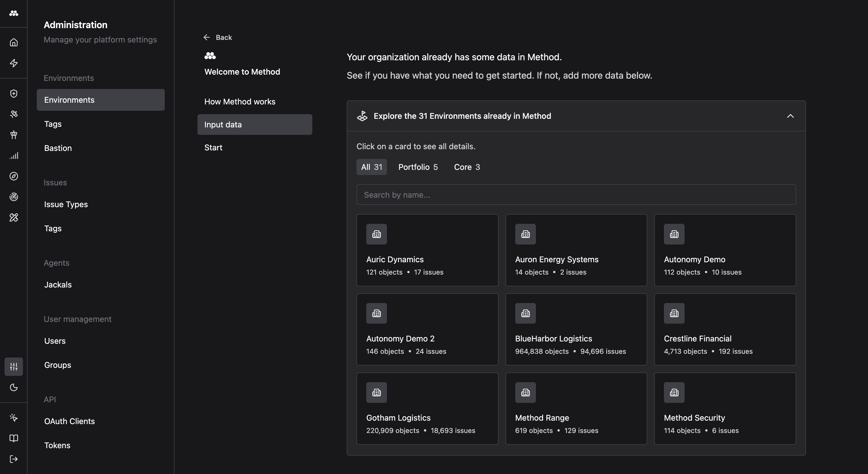
Task: Click the Method logo in the left rail
Action: 13,13
